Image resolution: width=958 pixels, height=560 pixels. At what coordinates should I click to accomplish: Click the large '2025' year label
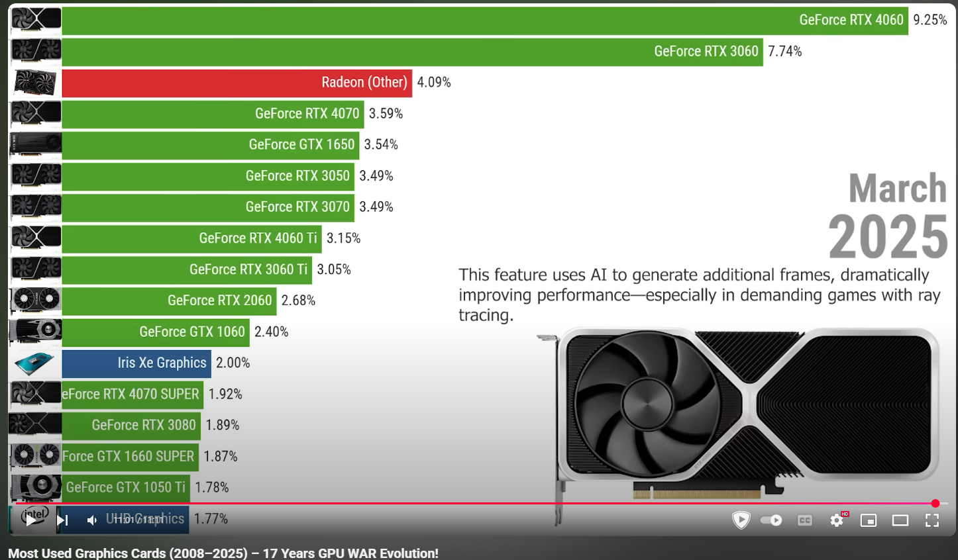[x=888, y=237]
